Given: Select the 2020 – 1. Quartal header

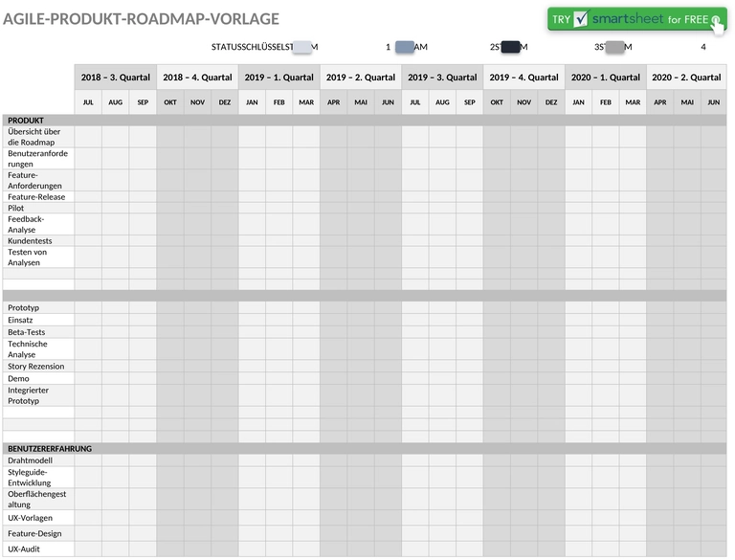Looking at the screenshot, I should 605,78.
